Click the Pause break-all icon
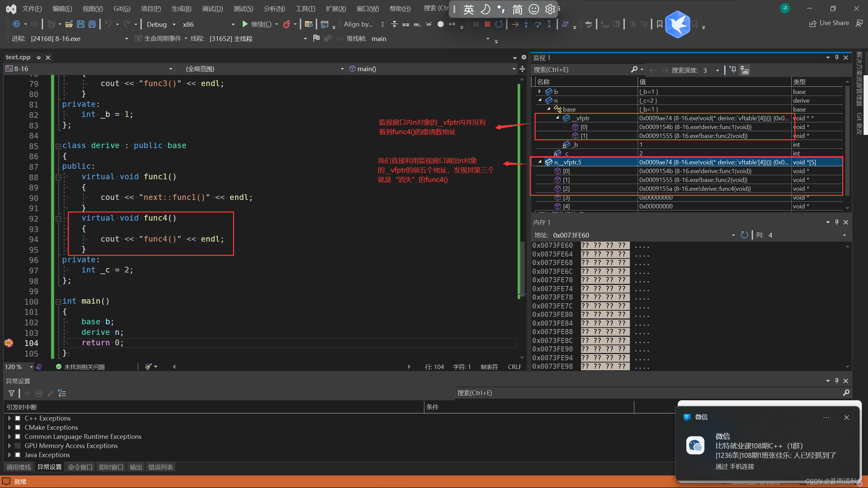 click(476, 24)
